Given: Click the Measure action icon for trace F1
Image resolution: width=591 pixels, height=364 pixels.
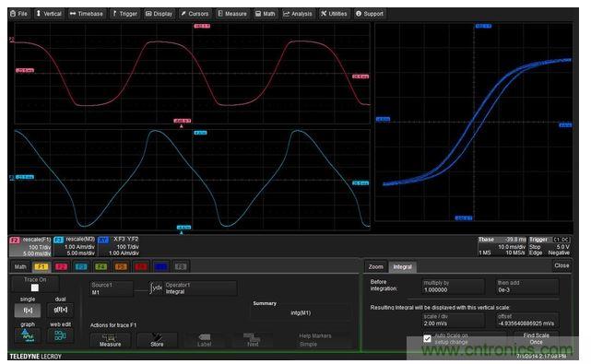Looking at the screenshot, I should click(x=111, y=340).
